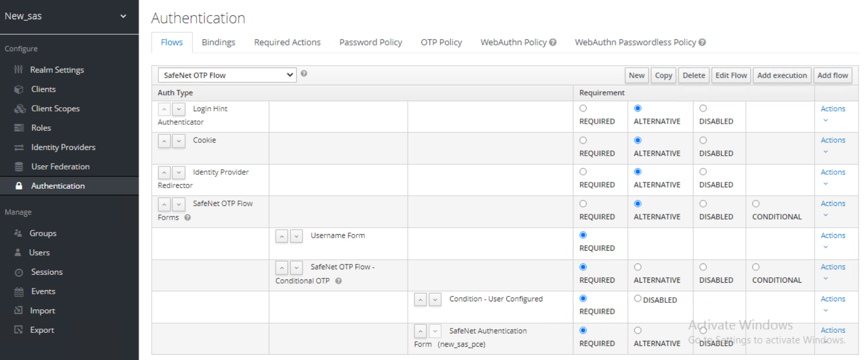
Task: Move SafeNet Authentication Form down
Action: (x=435, y=331)
